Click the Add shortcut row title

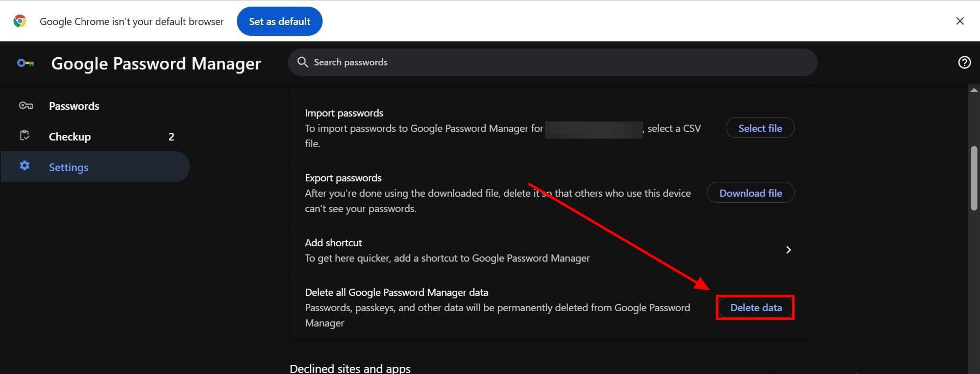[x=333, y=243]
